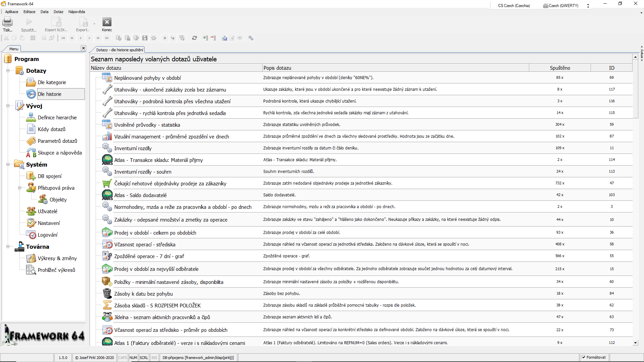Open the Dotaz menu
This screenshot has width=644, height=362.
pos(58,12)
